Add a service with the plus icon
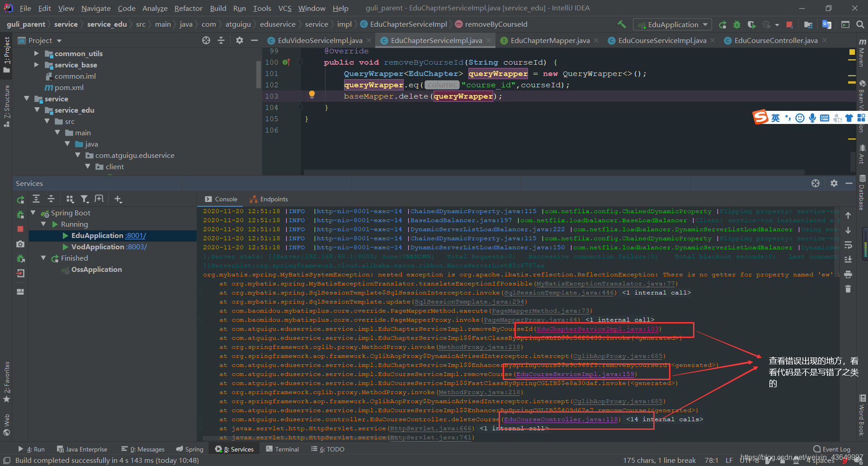This screenshot has height=466, width=868. 118,199
